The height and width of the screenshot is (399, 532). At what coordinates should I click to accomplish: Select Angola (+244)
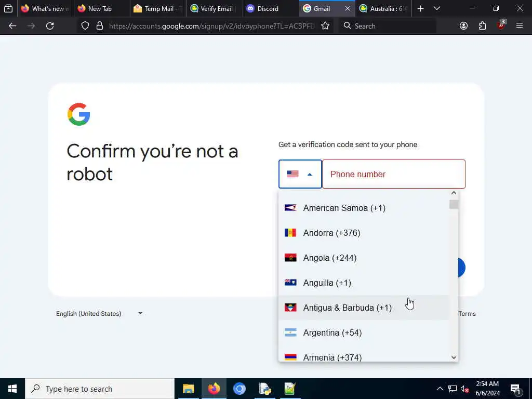(x=363, y=258)
